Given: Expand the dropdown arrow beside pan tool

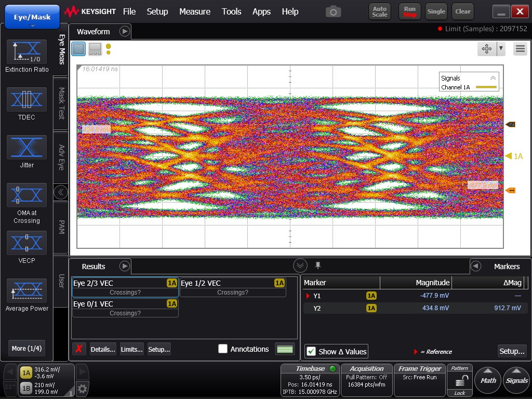Looking at the screenshot, I should click(x=501, y=49).
